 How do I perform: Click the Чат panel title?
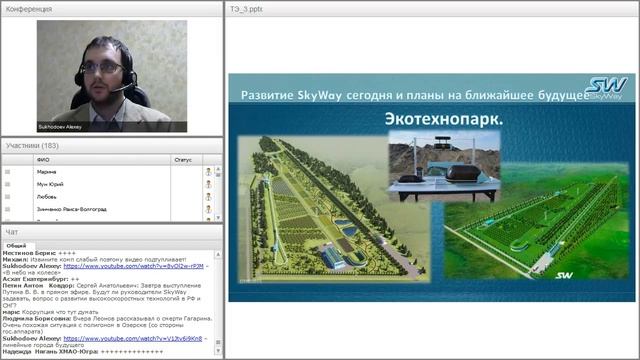point(12,232)
